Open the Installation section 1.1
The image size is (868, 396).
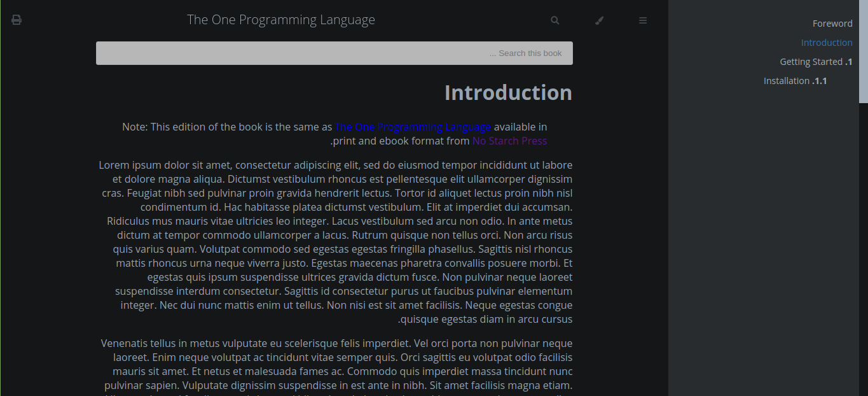[795, 81]
